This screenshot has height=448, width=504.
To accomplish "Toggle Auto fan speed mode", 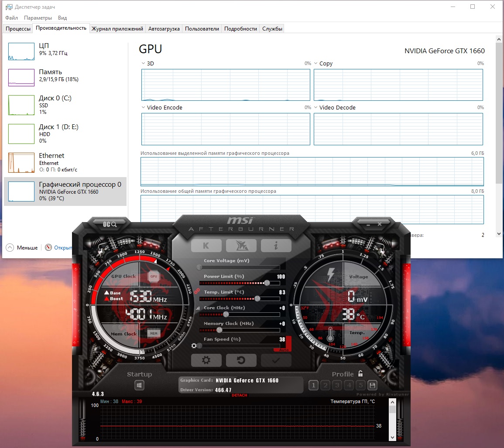I will pos(284,350).
